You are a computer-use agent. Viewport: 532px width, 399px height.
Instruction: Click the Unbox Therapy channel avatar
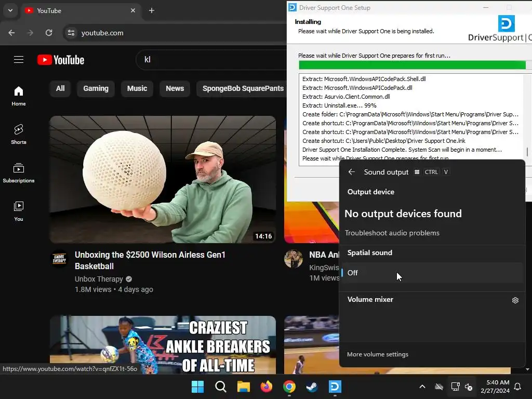(59, 259)
